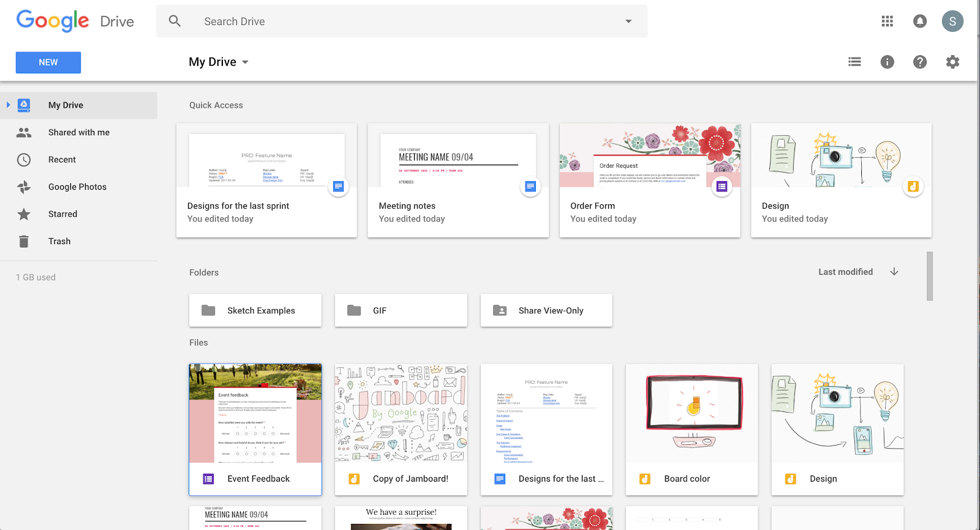Viewport: 980px width, 530px height.
Task: Open the Last modified sort options
Action: [845, 272]
